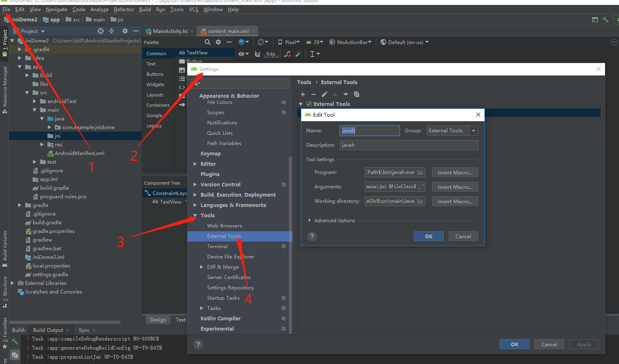Expand the Arguments field editor icon
The width and height of the screenshot is (619, 364).
tap(421, 187)
